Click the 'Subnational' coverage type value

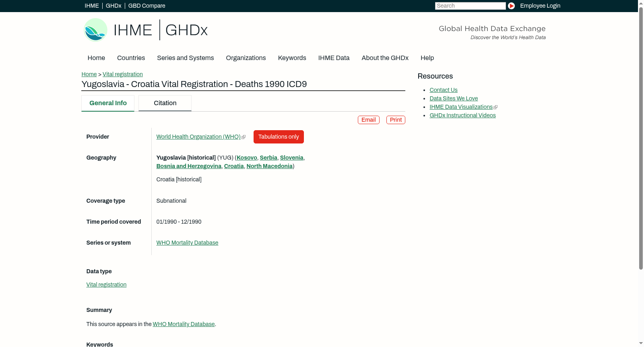tap(171, 201)
